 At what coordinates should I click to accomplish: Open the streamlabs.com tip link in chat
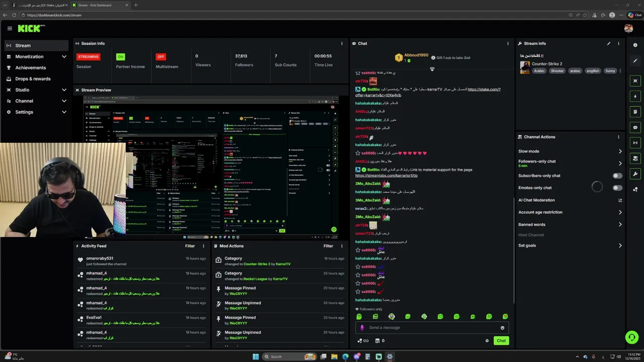(386, 175)
